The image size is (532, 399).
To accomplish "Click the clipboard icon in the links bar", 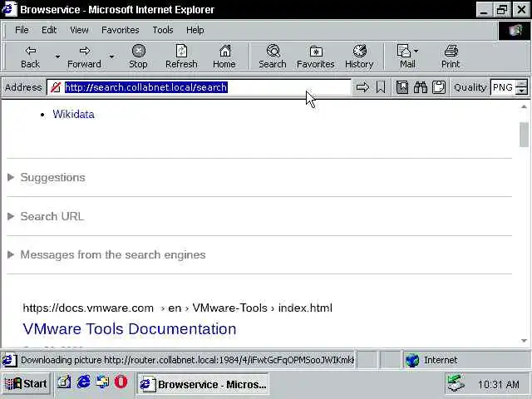I will [439, 87].
